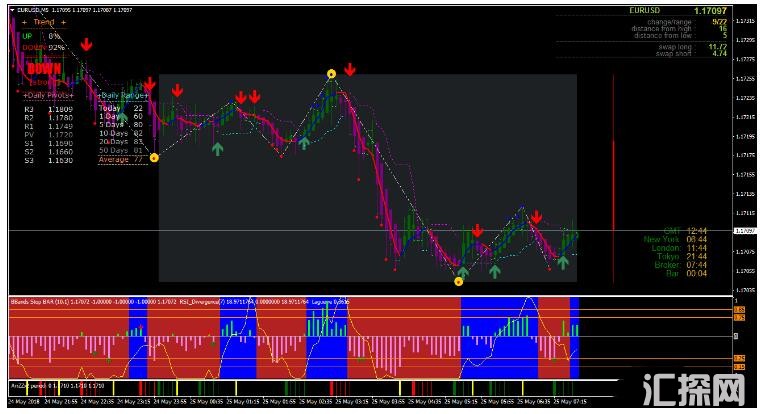The height and width of the screenshot is (414, 765).
Task: Click the red down arrow right of the peak yellow dot
Action: 350,70
